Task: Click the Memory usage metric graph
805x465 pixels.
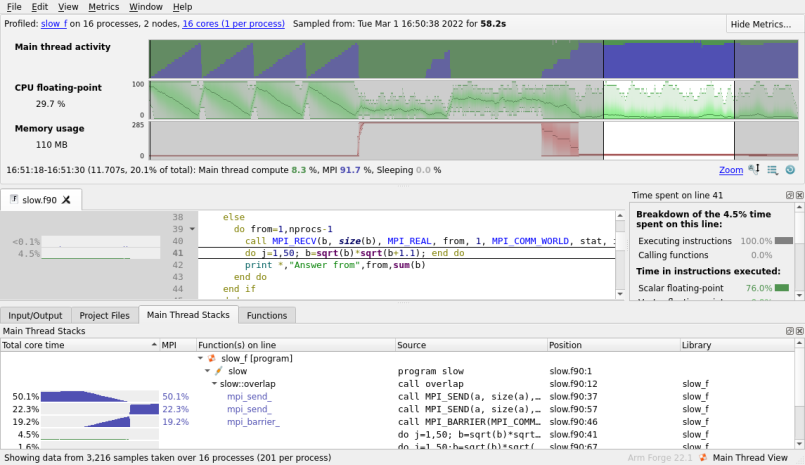Action: [473, 141]
